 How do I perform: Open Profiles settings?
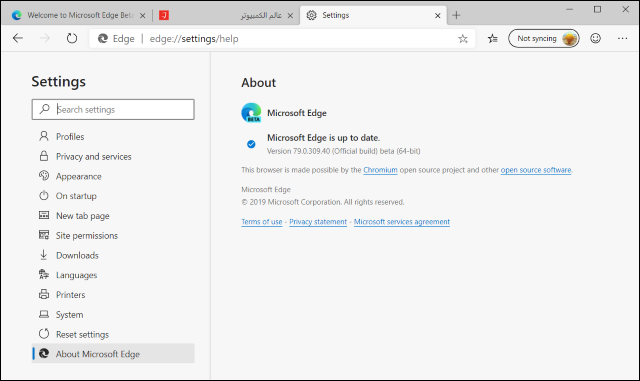point(113,136)
